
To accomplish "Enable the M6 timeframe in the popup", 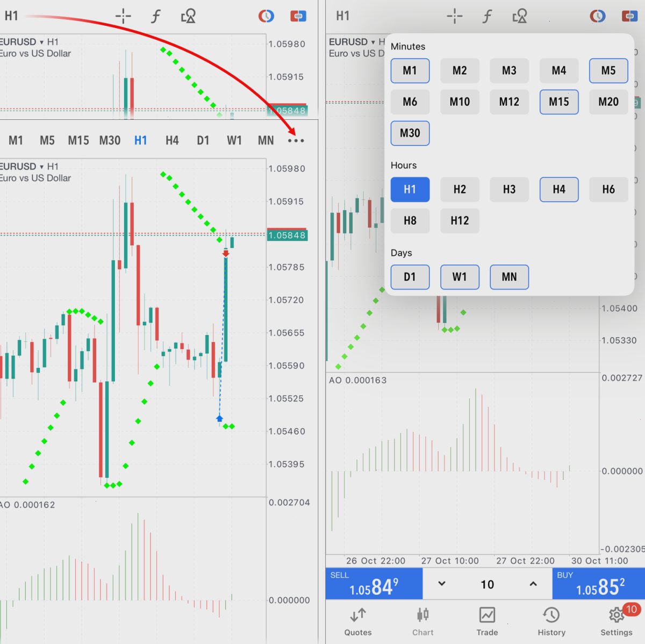I will tap(410, 102).
